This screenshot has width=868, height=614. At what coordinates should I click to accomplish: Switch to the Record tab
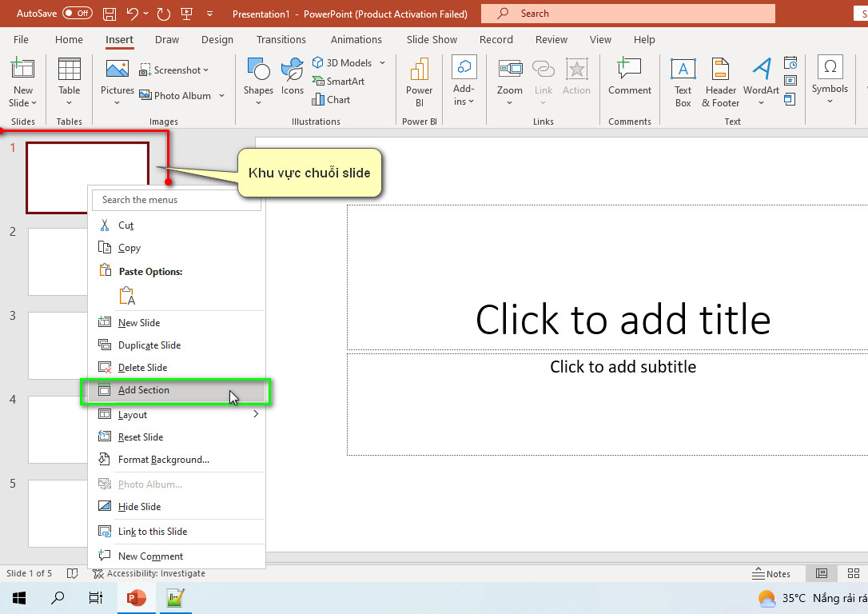coord(496,39)
